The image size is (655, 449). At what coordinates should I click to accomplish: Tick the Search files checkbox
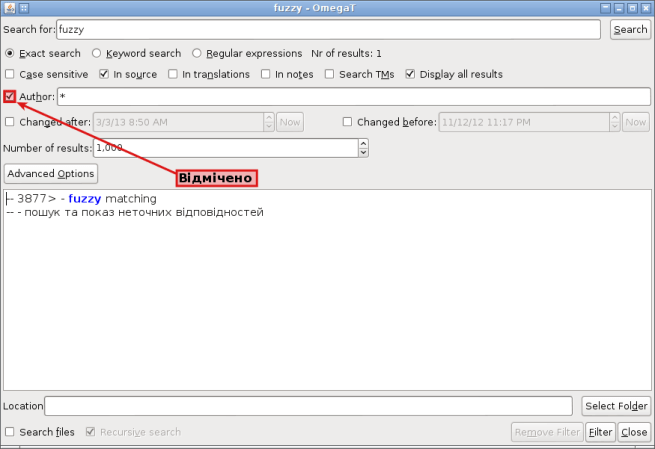pos(10,432)
